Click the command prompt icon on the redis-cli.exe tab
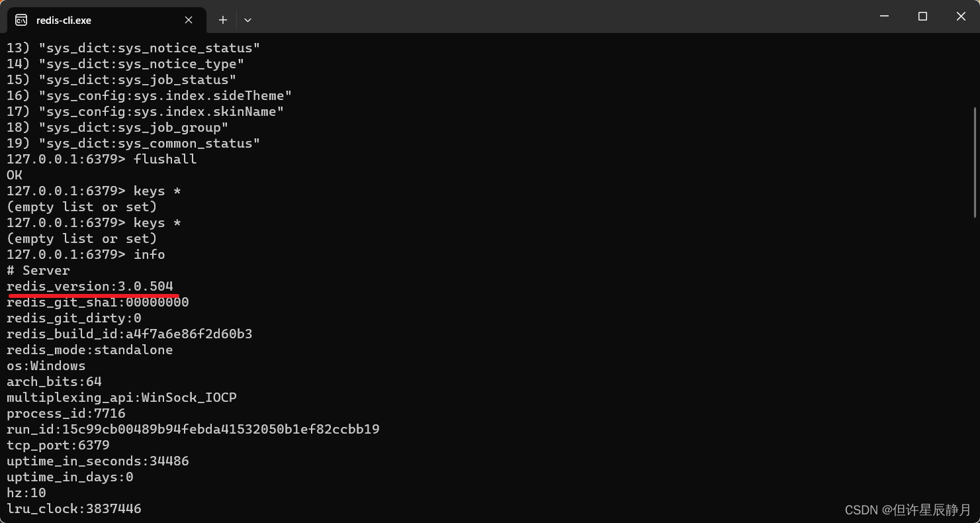 click(x=21, y=20)
